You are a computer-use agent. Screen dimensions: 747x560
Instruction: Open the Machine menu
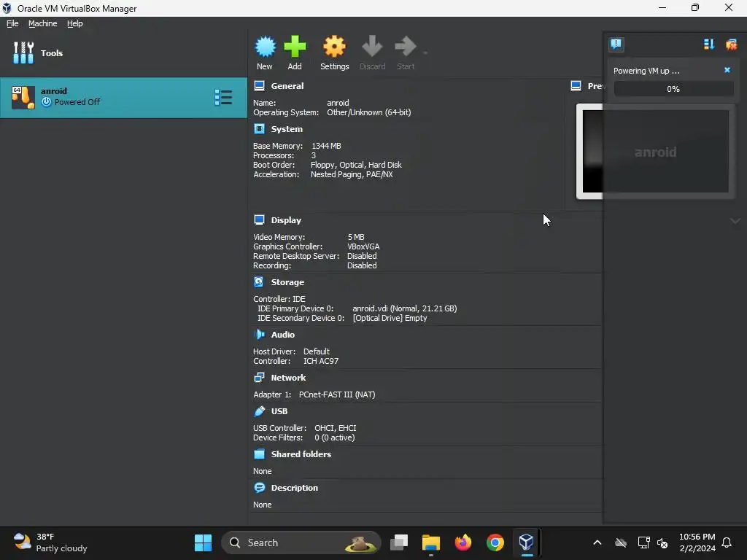click(x=43, y=23)
